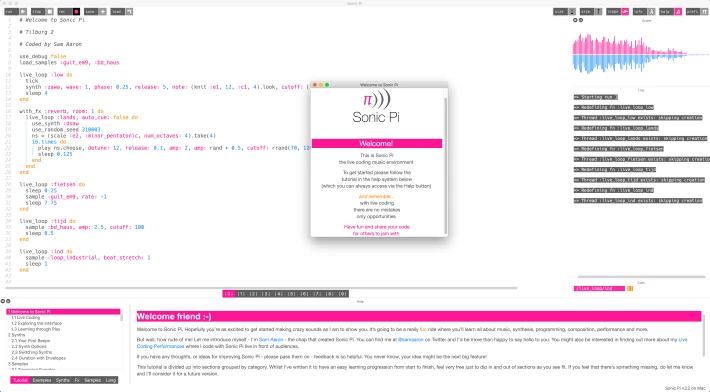710x392 pixels.
Task: Float the Help panel with its undock icon
Action: (8, 301)
